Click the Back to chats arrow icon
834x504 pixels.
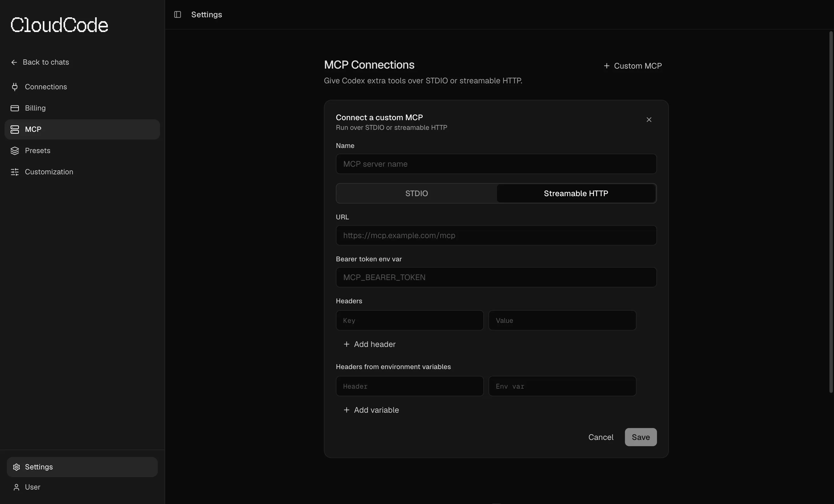point(14,62)
